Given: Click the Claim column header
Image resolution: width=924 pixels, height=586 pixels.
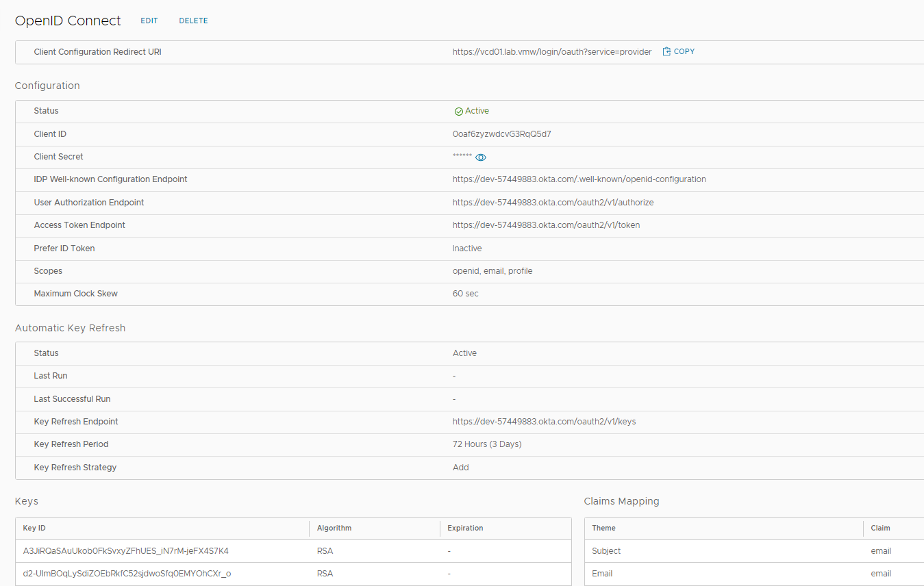Looking at the screenshot, I should (x=880, y=528).
